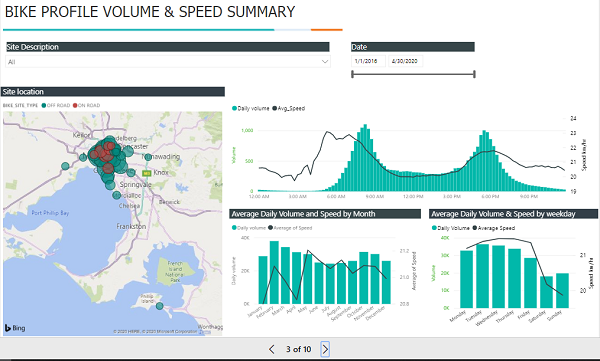The height and width of the screenshot is (361, 600).
Task: Click the Saturday bar in weekday chart
Action: point(546,292)
